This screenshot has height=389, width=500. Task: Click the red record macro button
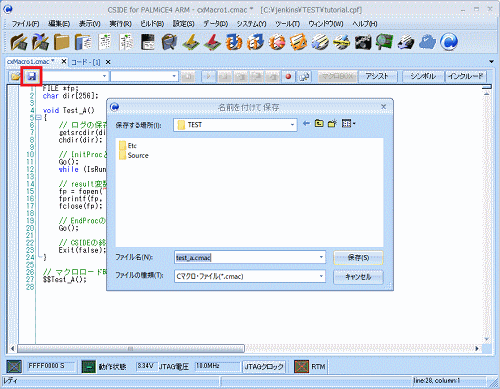point(288,76)
